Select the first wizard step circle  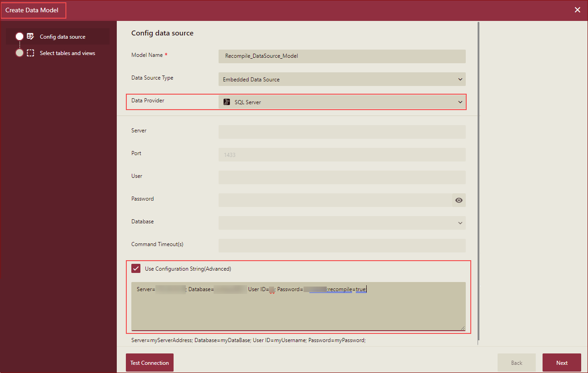click(x=19, y=36)
